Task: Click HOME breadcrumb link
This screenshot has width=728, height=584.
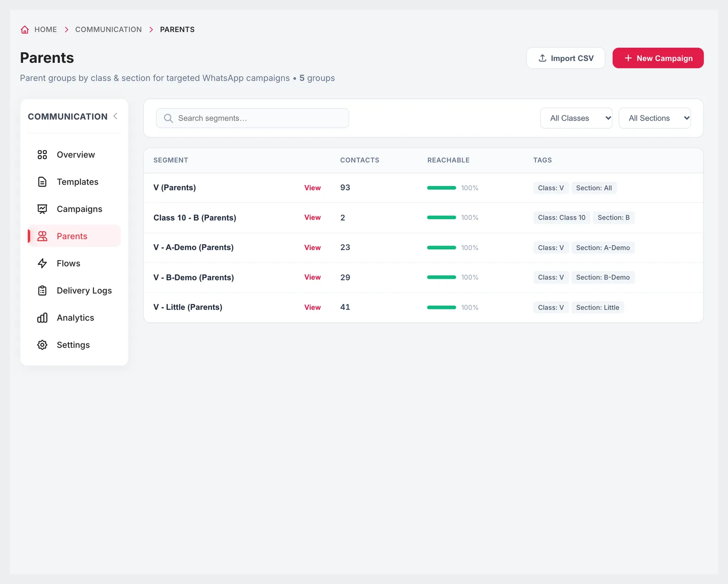Action: click(x=45, y=30)
